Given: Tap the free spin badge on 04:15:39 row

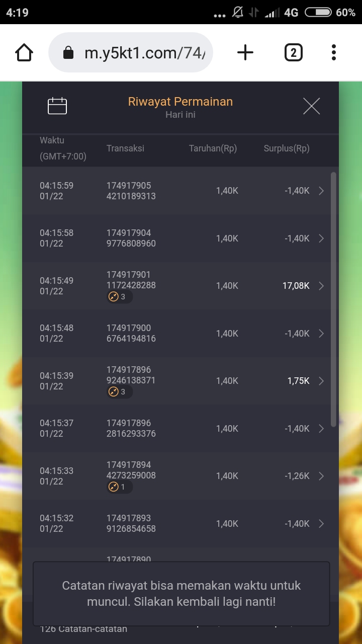Looking at the screenshot, I should point(119,392).
